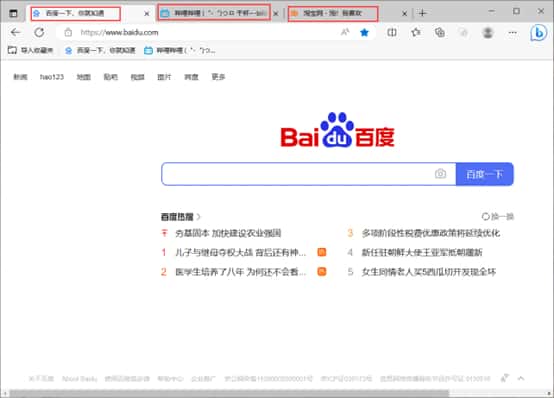Open the Collections icon
The image size is (554, 398).
(440, 33)
